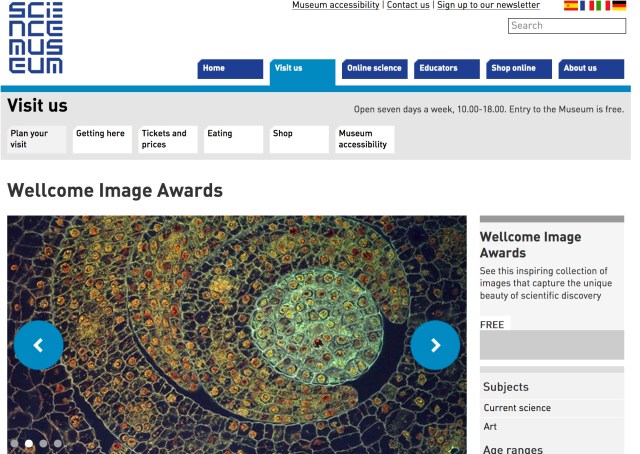The height and width of the screenshot is (454, 640).
Task: Advance slideshow with right arrow button
Action: 435,345
